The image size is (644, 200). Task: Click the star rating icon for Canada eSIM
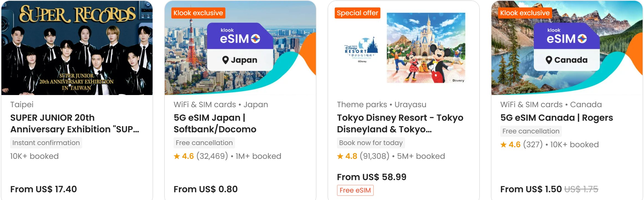503,145
